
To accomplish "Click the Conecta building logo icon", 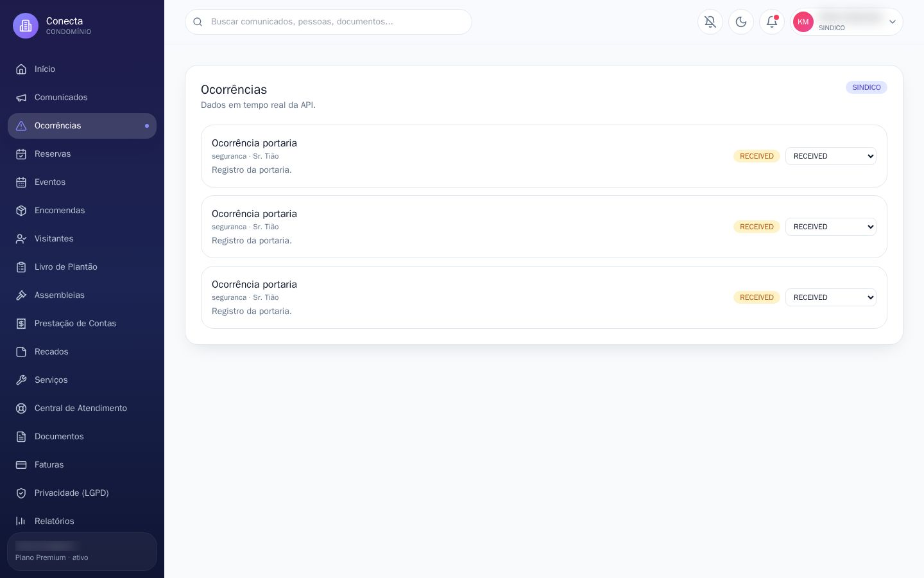I will pyautogui.click(x=26, y=26).
